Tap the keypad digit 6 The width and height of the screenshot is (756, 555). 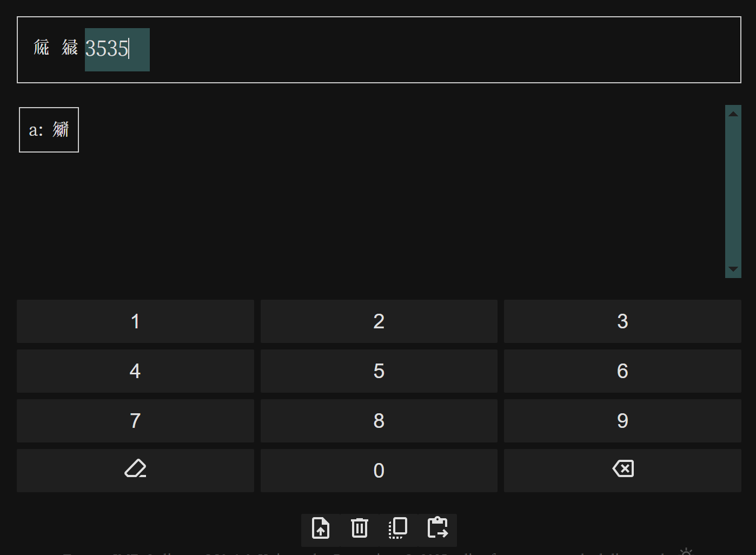point(622,371)
